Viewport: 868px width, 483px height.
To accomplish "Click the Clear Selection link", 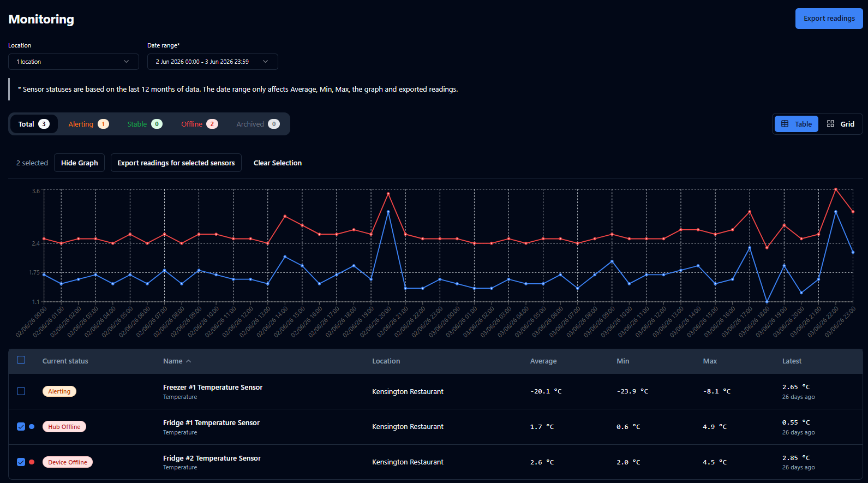I will pyautogui.click(x=278, y=163).
